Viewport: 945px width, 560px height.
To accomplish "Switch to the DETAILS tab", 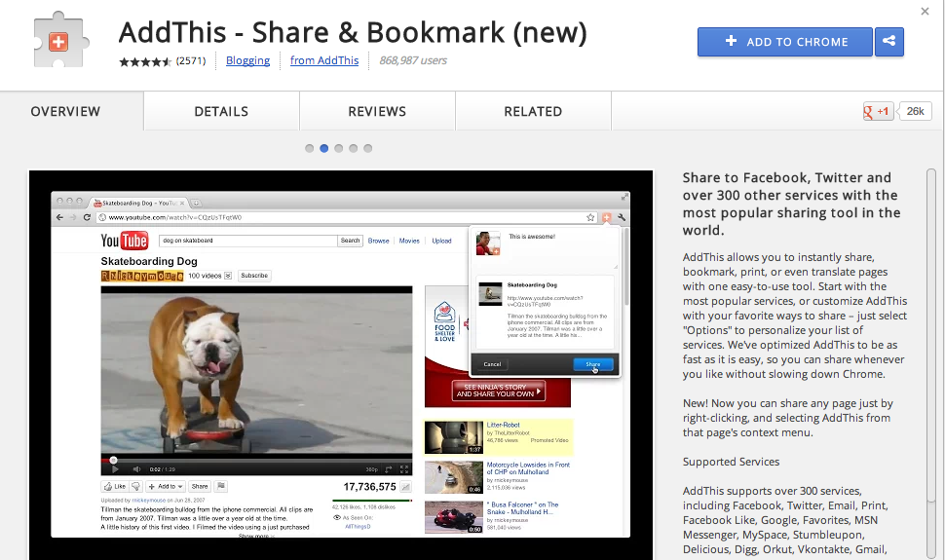I will click(221, 111).
